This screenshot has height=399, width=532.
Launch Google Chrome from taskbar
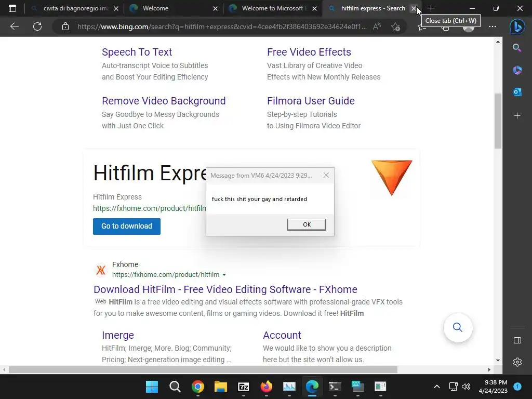[197, 387]
